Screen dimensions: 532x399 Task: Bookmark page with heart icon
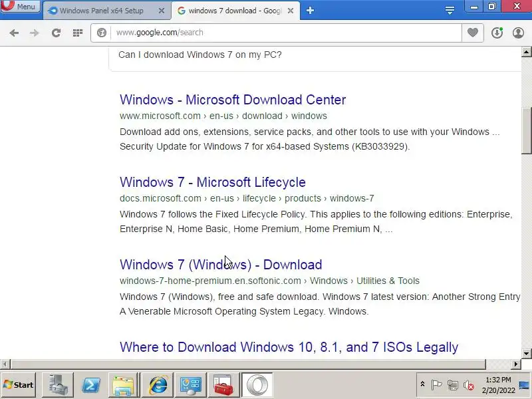point(473,33)
